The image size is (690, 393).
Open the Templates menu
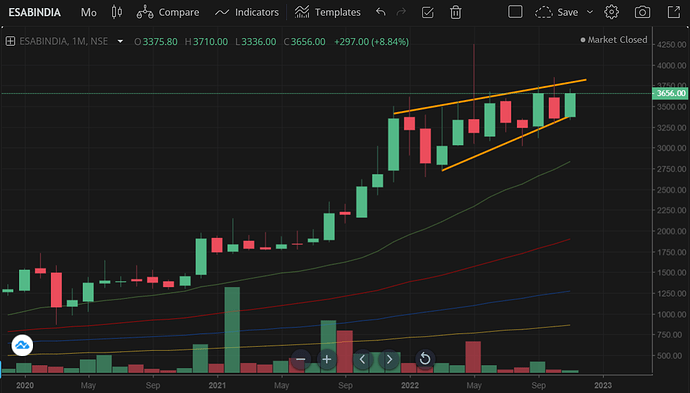point(327,12)
